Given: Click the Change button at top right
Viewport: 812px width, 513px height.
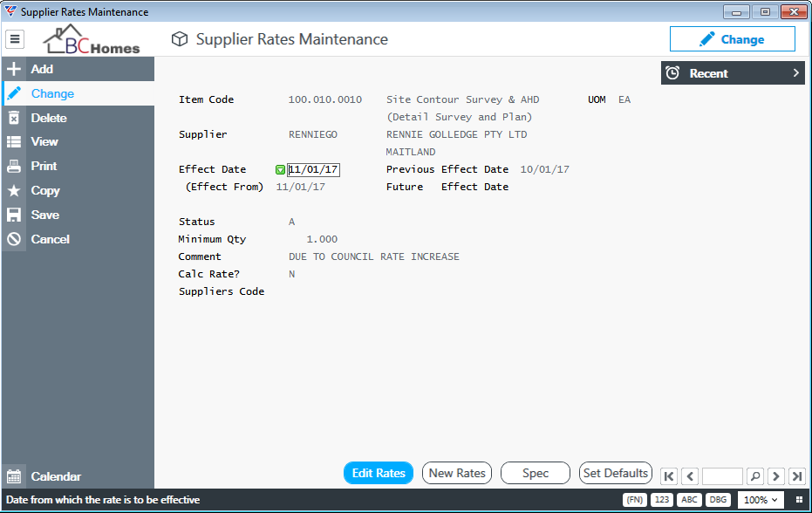Looking at the screenshot, I should [733, 39].
